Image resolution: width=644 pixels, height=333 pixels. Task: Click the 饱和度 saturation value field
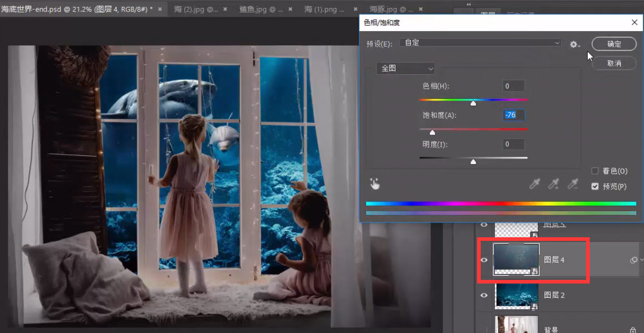pos(513,115)
